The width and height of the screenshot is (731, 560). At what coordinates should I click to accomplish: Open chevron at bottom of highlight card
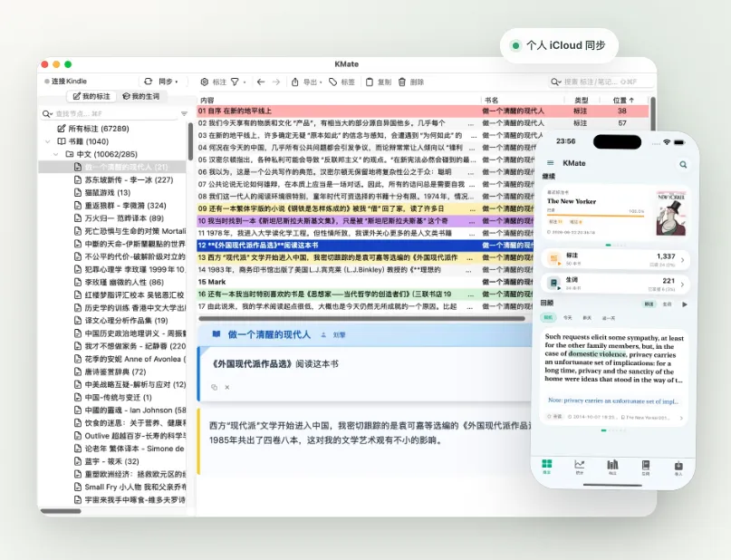coord(681,418)
